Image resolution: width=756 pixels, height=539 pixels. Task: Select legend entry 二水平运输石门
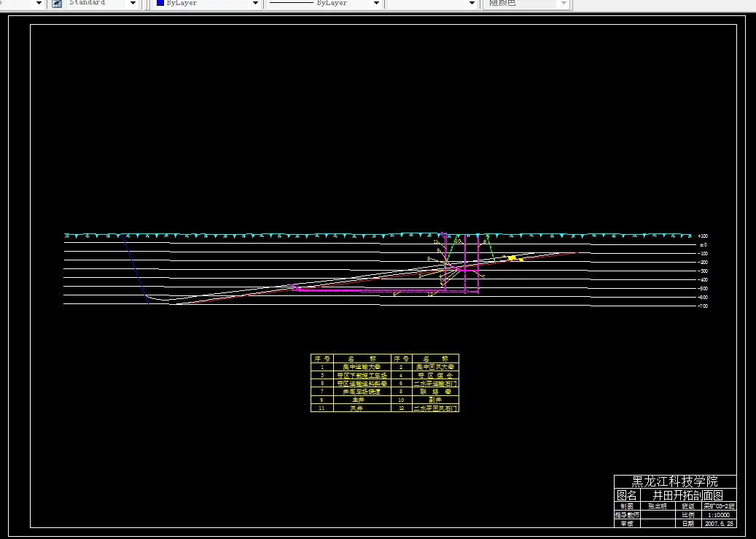tap(435, 383)
